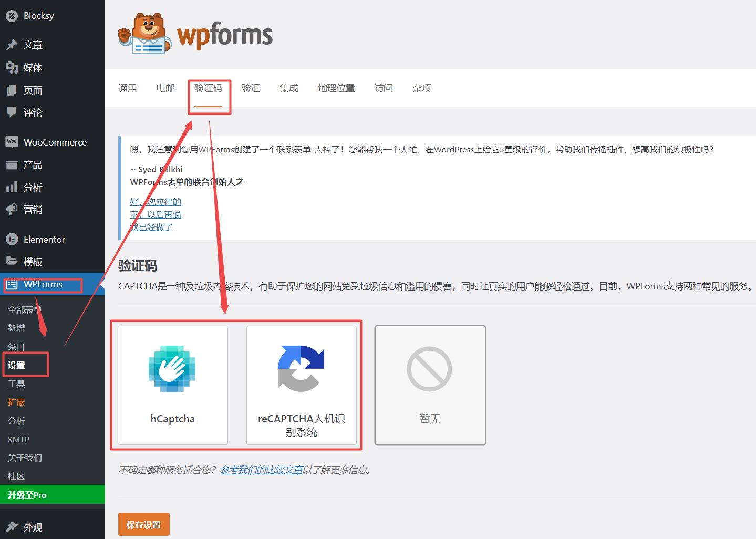Click the comment bubble icon beside 评论
The height and width of the screenshot is (539, 756).
12,112
